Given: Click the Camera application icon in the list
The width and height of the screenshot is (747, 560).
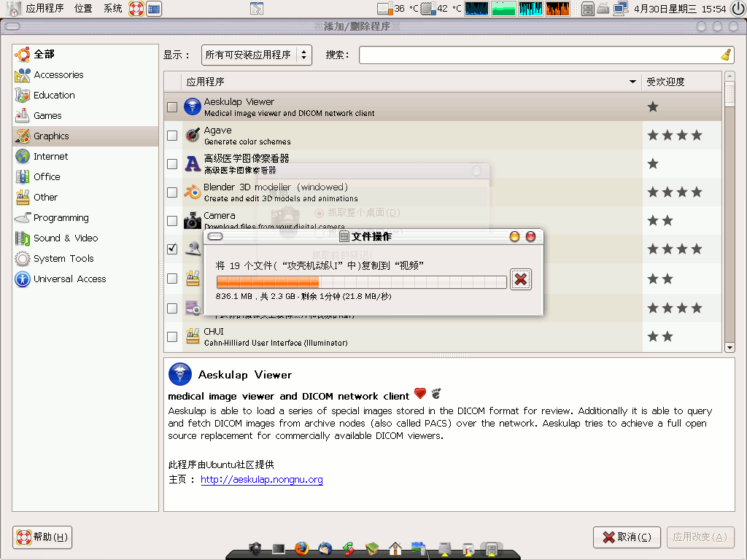Looking at the screenshot, I should click(193, 220).
